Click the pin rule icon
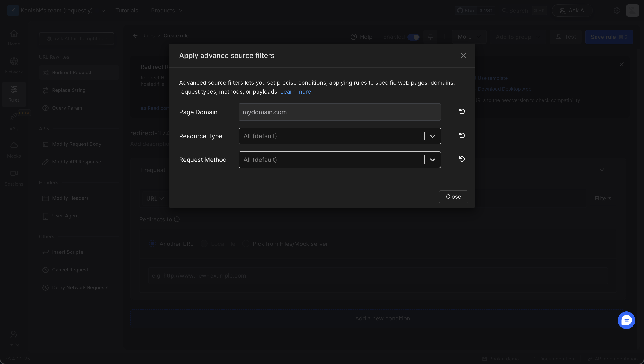 430,37
